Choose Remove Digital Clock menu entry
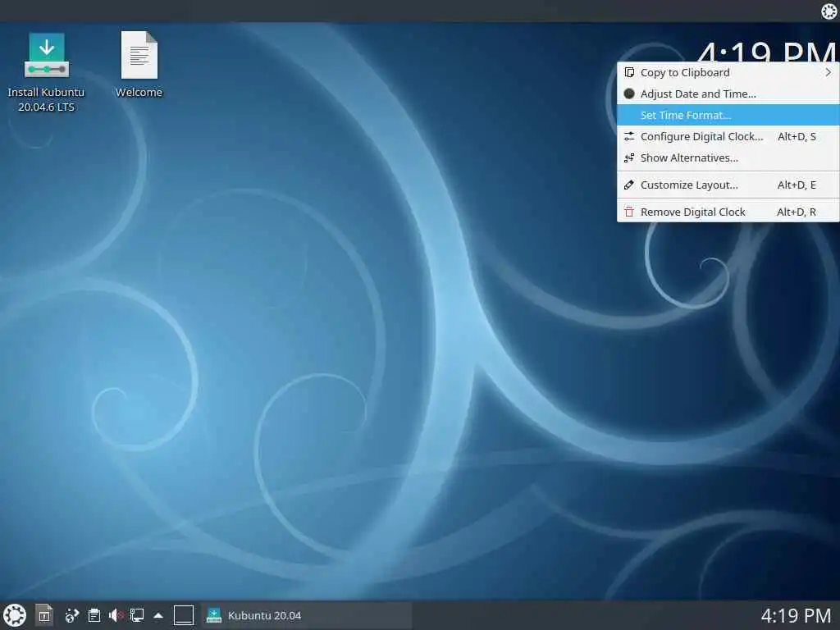This screenshot has width=840, height=630. [x=728, y=212]
